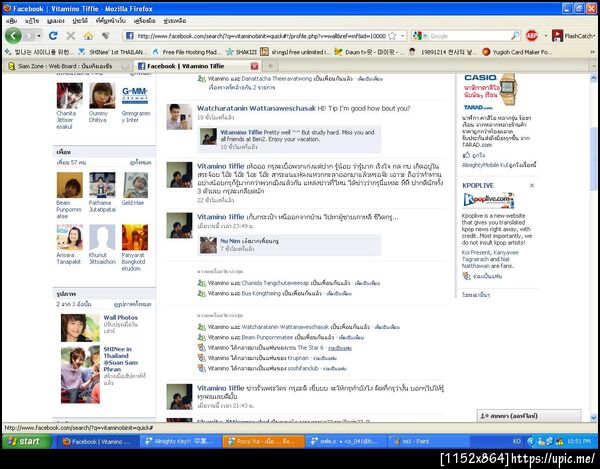Open the second menu bar item

32,21
